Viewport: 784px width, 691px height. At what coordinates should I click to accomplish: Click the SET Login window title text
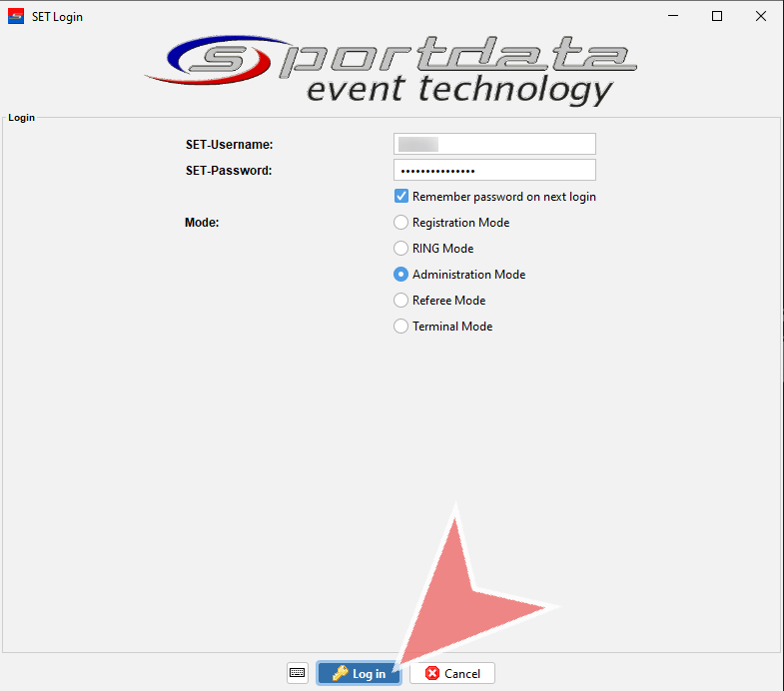58,17
